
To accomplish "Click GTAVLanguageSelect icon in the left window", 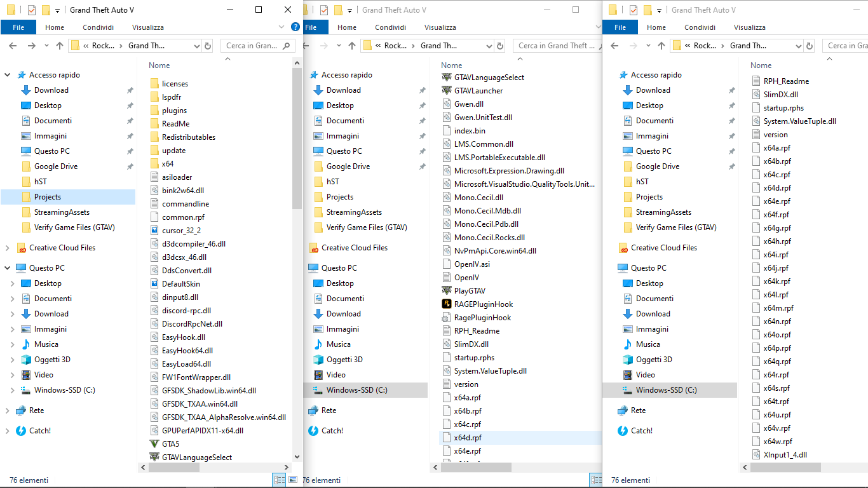I will [x=154, y=457].
